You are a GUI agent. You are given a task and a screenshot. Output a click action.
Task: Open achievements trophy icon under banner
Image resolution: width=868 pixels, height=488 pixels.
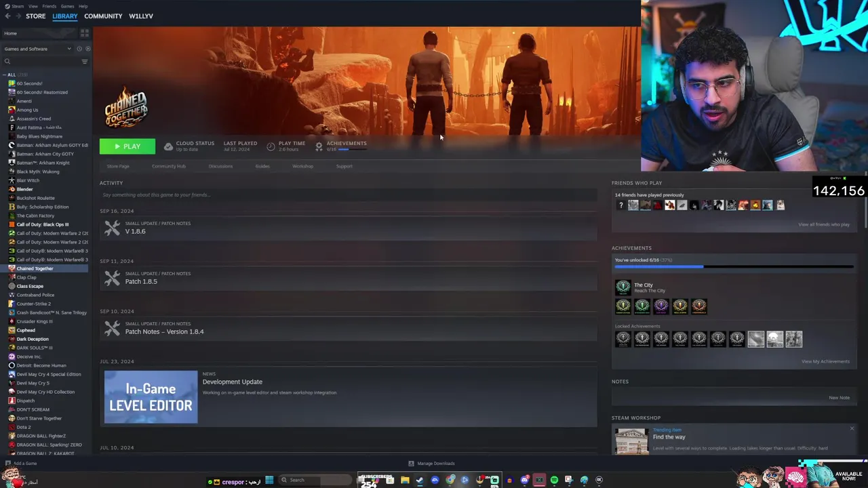[319, 146]
